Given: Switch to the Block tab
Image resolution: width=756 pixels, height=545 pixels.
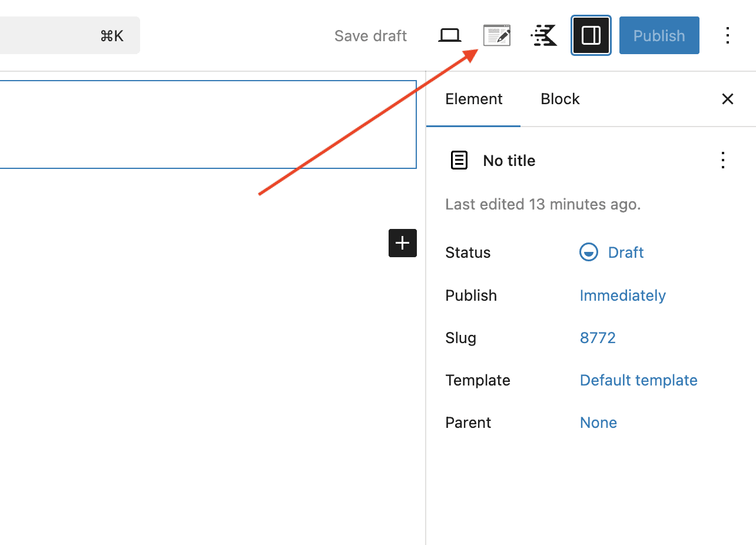Looking at the screenshot, I should 560,99.
